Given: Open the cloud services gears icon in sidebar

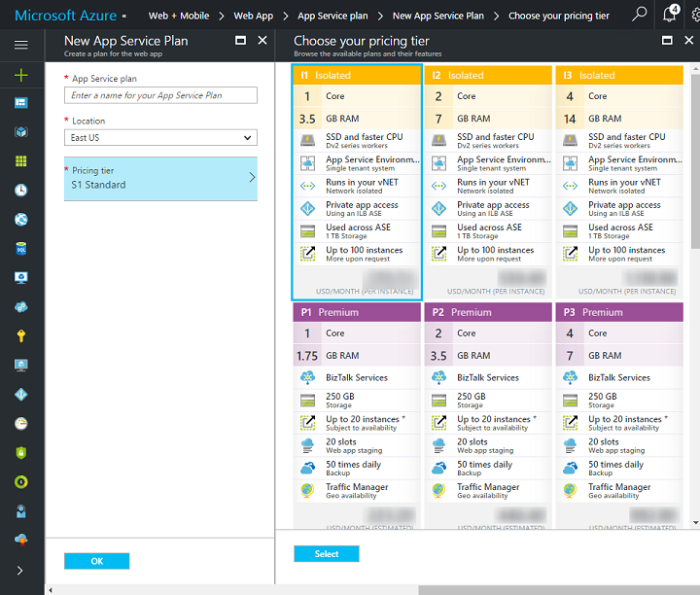Looking at the screenshot, I should (x=21, y=307).
